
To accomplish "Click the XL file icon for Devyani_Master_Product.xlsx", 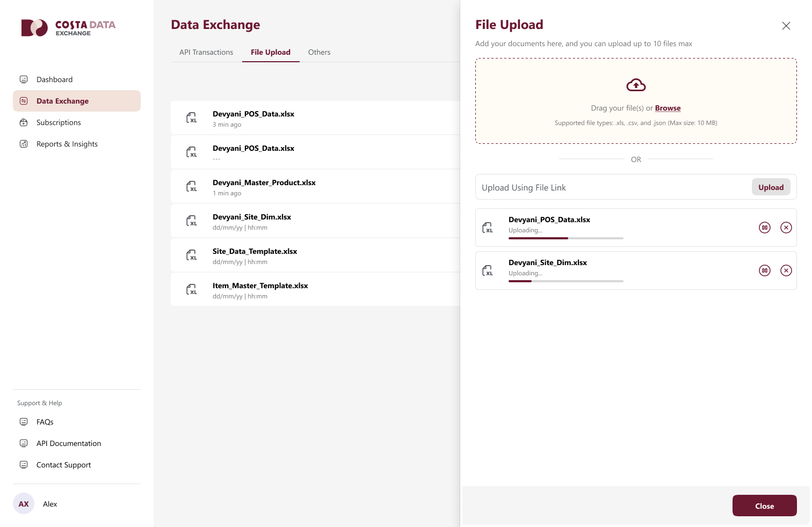I will click(192, 186).
